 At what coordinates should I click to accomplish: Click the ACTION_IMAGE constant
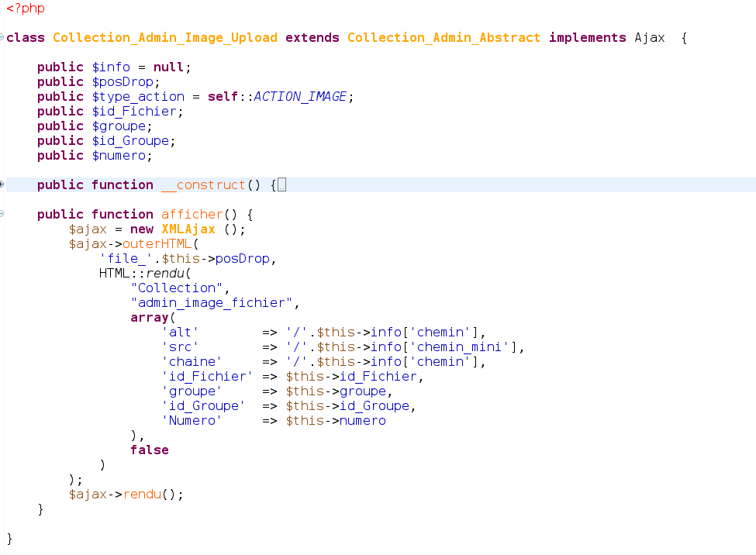(x=303, y=96)
